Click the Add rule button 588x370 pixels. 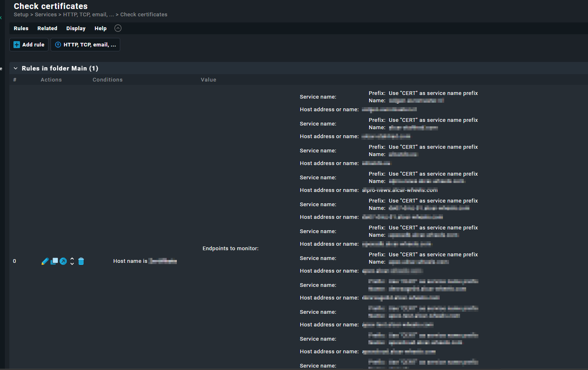(x=29, y=45)
